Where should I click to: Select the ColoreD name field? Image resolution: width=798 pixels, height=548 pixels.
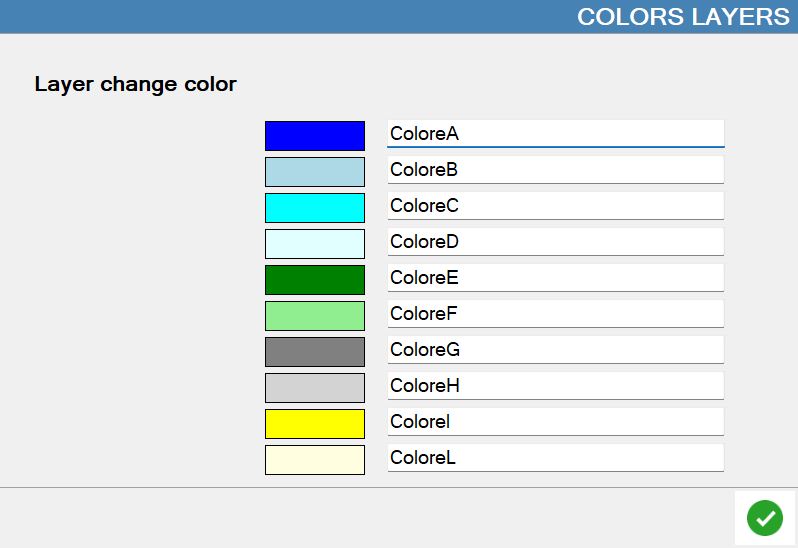(556, 242)
